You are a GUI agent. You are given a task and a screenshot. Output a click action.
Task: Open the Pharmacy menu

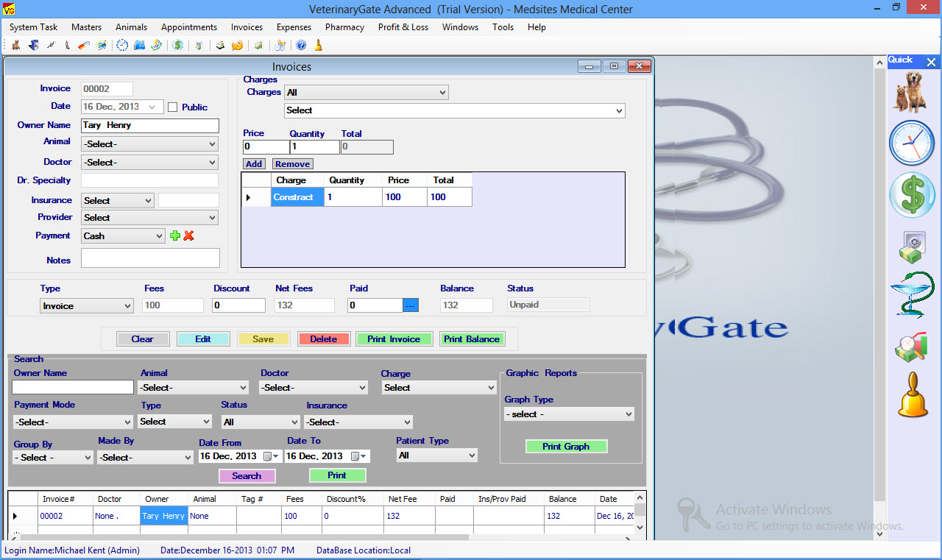(x=344, y=27)
